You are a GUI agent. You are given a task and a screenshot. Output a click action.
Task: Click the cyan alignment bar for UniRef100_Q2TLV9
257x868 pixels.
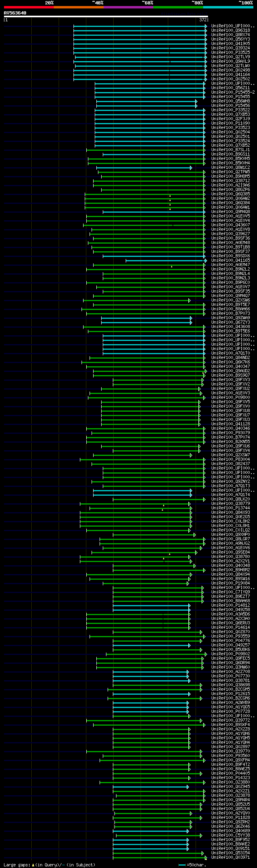click(x=141, y=57)
